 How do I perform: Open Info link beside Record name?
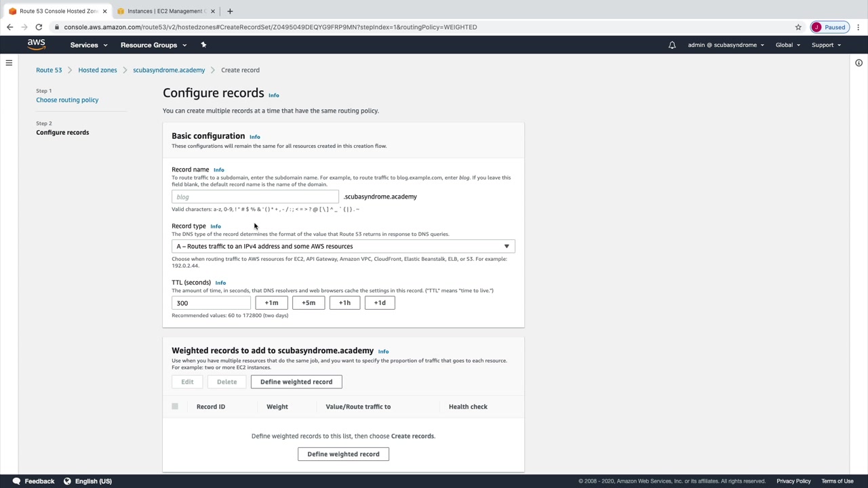(219, 170)
